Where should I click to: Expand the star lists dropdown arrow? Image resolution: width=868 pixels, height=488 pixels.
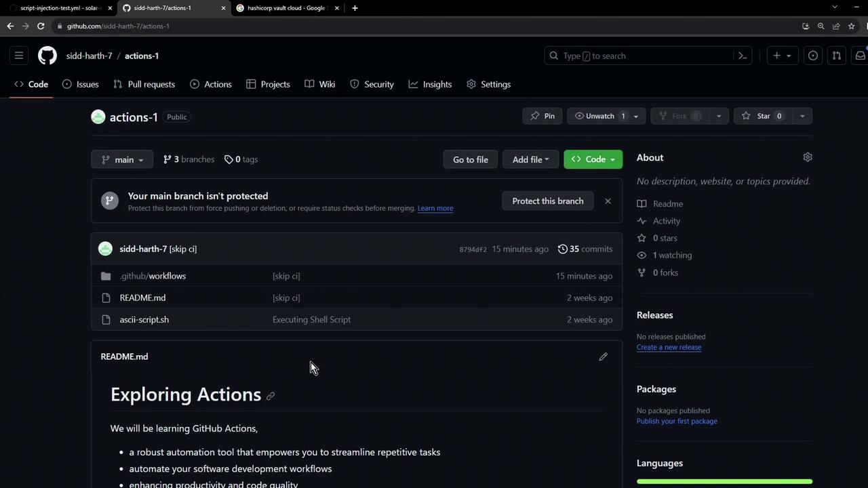[802, 116]
